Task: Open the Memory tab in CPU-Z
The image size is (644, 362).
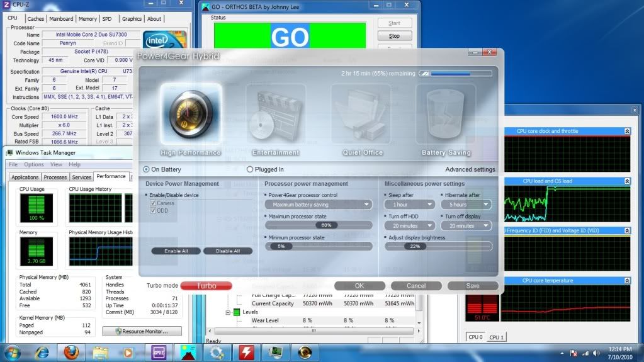Action: click(x=88, y=19)
